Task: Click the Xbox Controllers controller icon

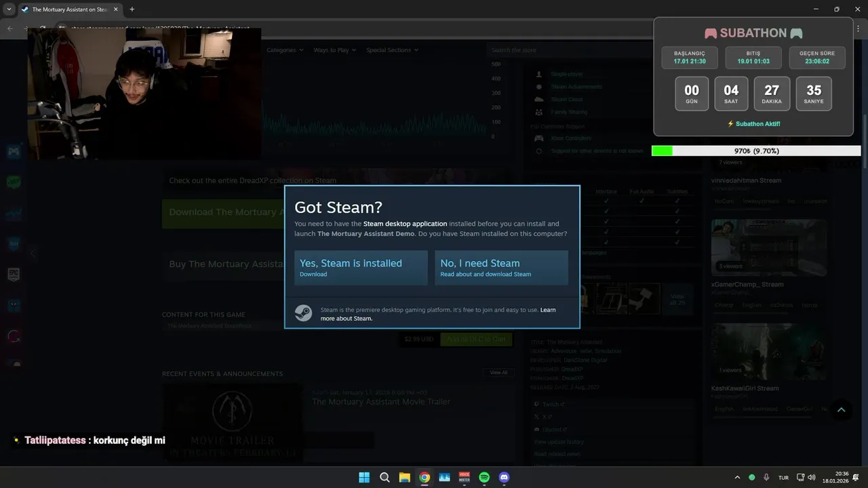Action: point(539,138)
